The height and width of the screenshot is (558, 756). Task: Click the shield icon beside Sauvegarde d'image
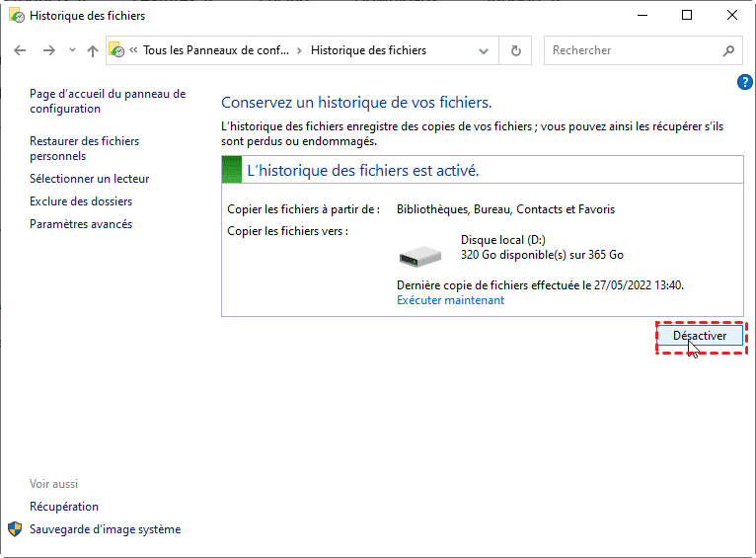[x=15, y=529]
